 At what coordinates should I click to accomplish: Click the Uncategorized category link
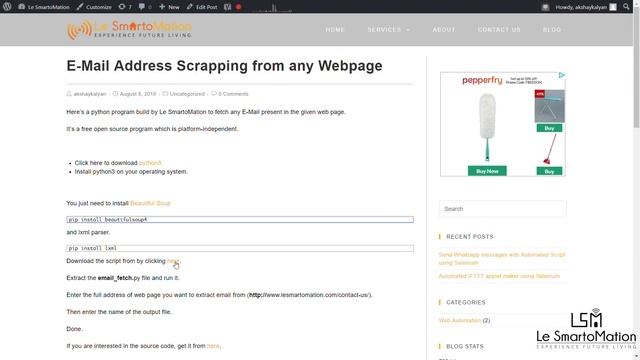[x=187, y=94]
